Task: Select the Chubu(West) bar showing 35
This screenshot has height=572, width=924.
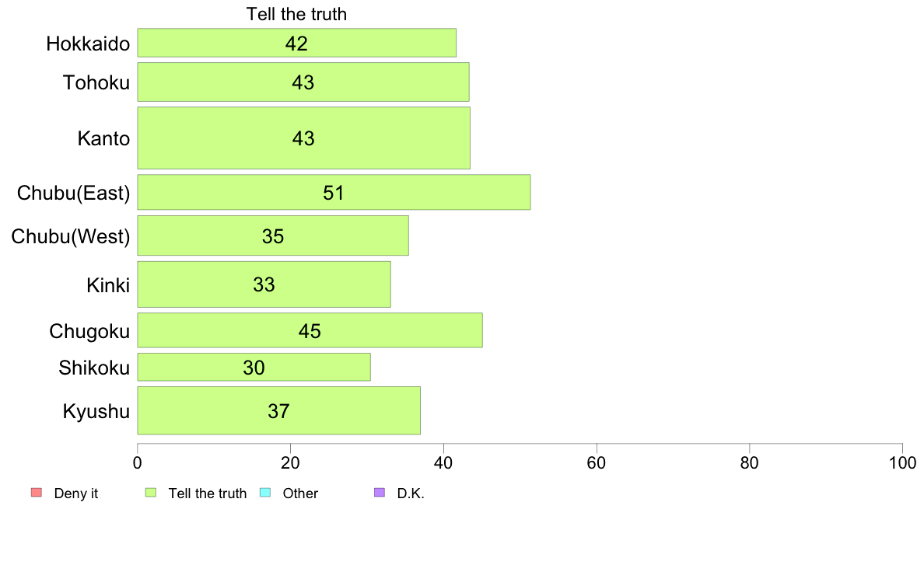Action: [273, 235]
